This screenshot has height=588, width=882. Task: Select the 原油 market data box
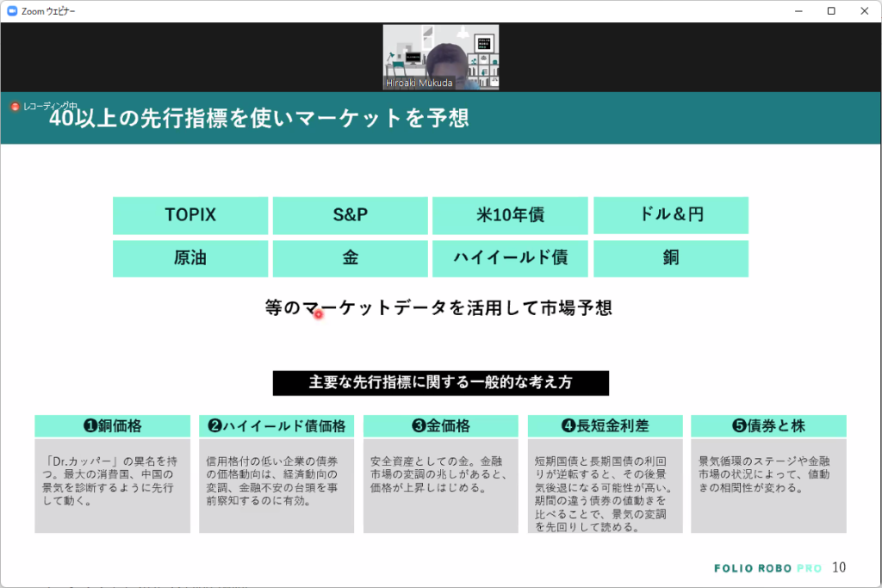point(189,258)
